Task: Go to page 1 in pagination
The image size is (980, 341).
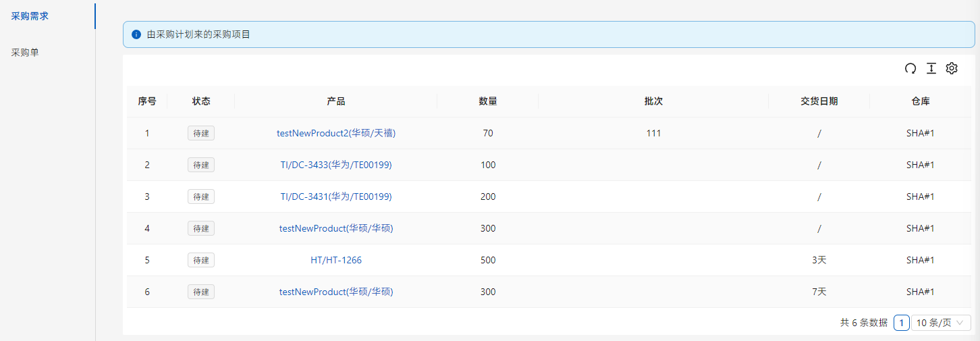Action: coord(901,323)
